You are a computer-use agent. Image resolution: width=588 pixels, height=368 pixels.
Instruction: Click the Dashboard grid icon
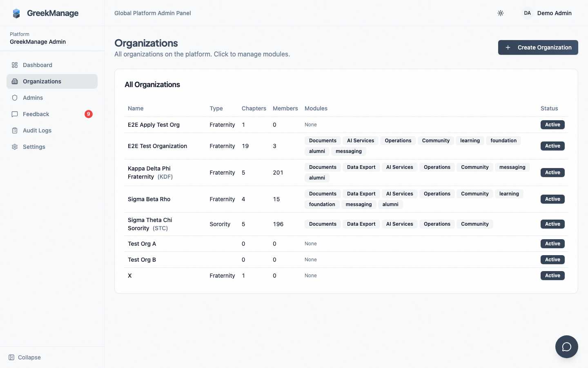(15, 65)
